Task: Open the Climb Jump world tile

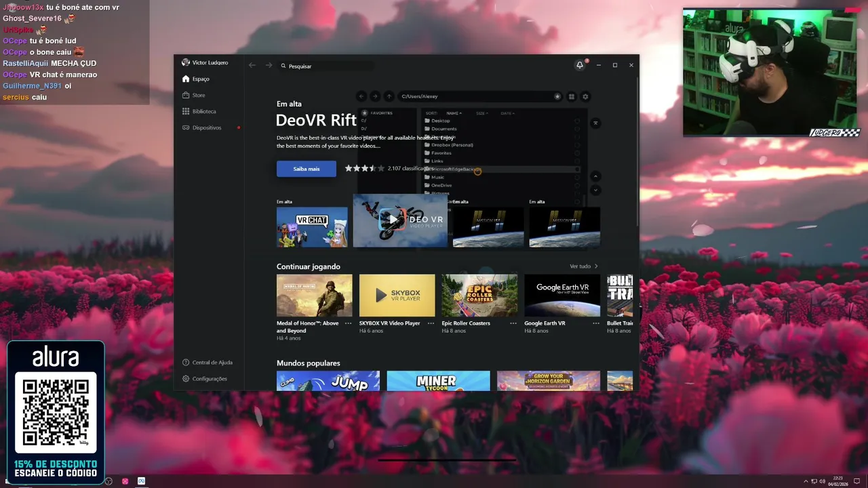Action: (x=328, y=381)
